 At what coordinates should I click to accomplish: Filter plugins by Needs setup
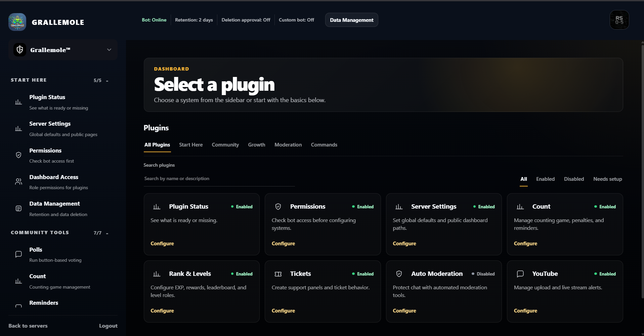coord(607,179)
